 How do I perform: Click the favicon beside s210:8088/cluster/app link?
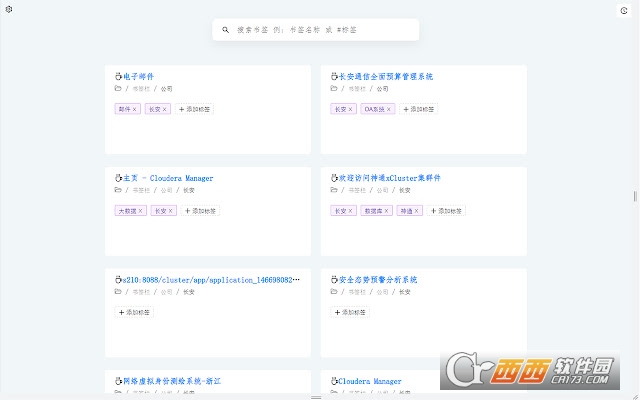click(x=118, y=280)
